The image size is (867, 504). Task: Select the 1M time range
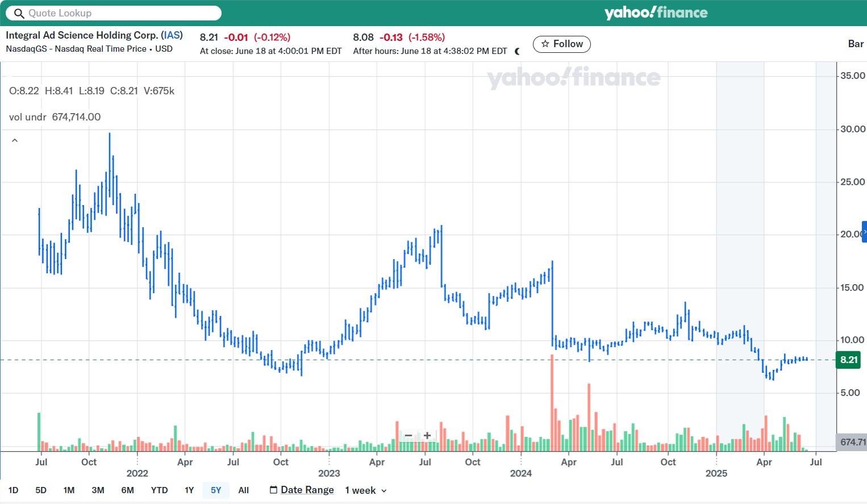[x=69, y=490]
